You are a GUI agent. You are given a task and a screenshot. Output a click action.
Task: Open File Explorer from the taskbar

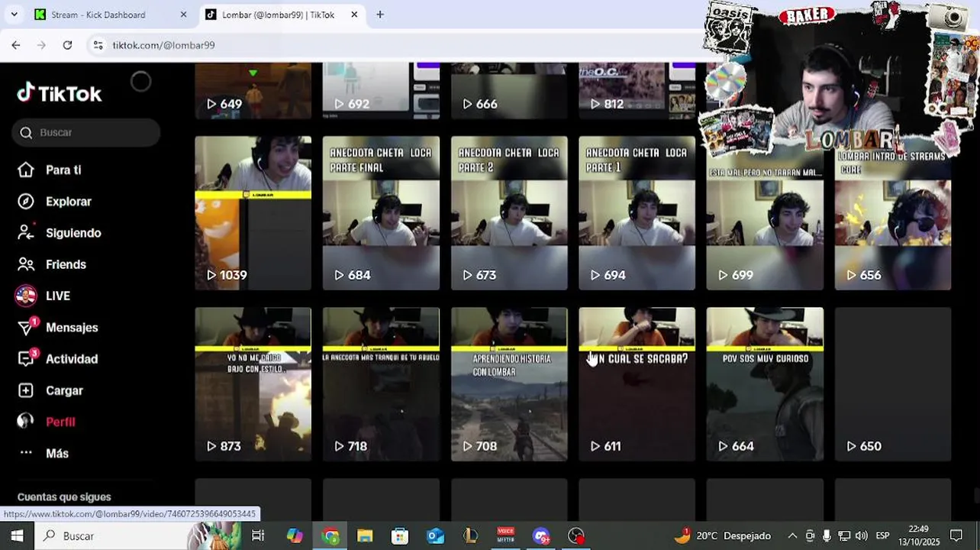click(x=365, y=536)
